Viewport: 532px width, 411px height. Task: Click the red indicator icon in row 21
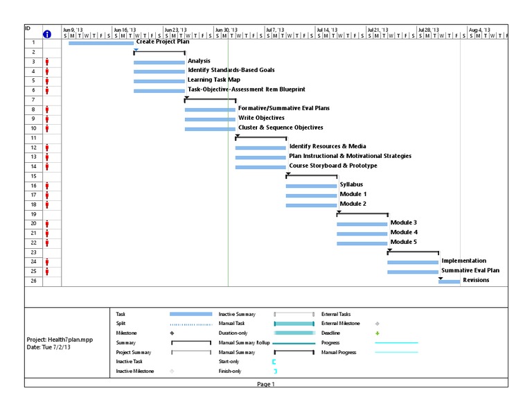(x=47, y=234)
